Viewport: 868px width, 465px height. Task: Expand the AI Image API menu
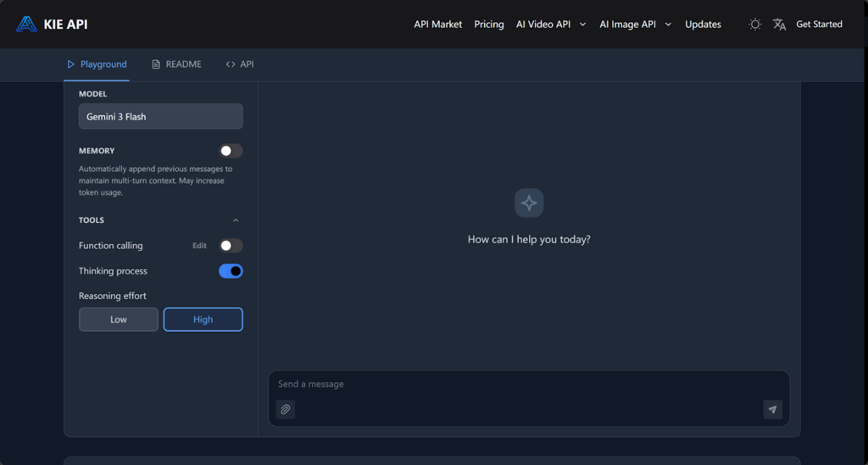click(x=635, y=25)
